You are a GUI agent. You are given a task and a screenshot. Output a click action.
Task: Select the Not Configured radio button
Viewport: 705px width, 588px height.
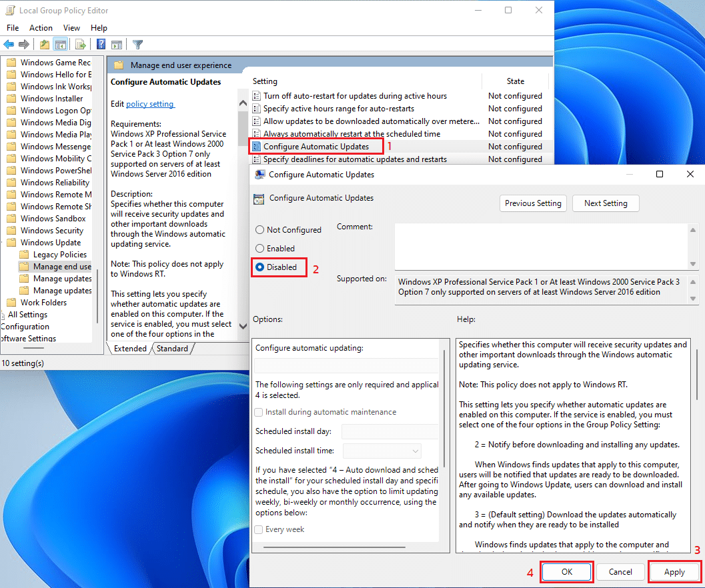coord(259,230)
